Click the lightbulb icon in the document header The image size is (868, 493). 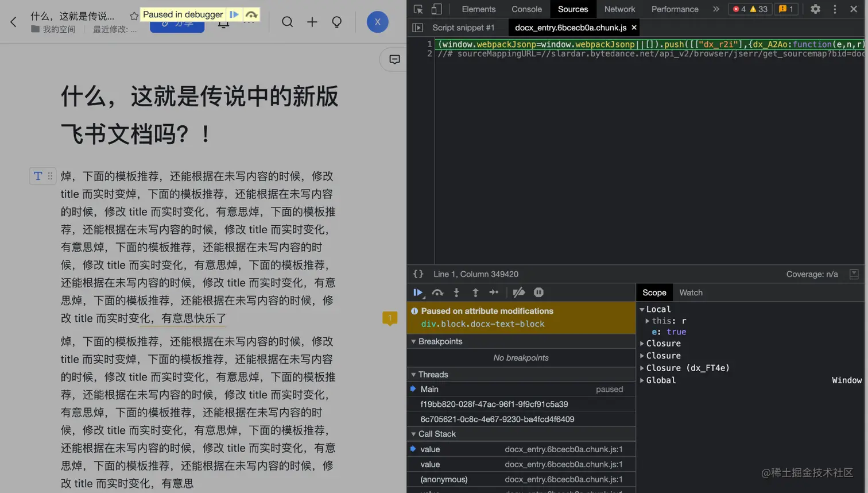337,22
